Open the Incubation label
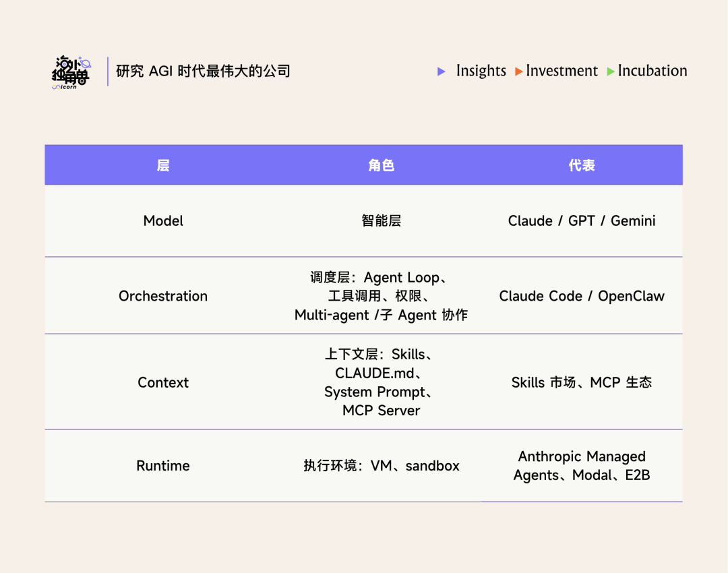 point(653,71)
